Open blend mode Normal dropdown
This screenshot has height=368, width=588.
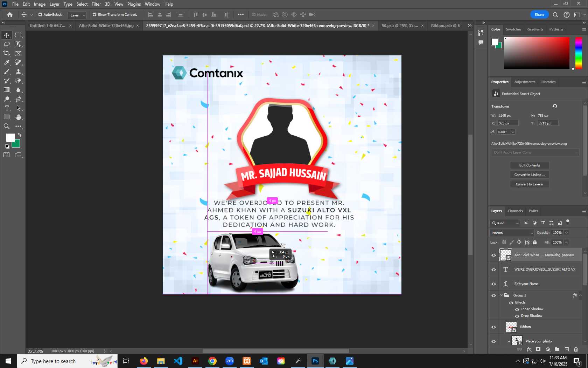pyautogui.click(x=512, y=233)
